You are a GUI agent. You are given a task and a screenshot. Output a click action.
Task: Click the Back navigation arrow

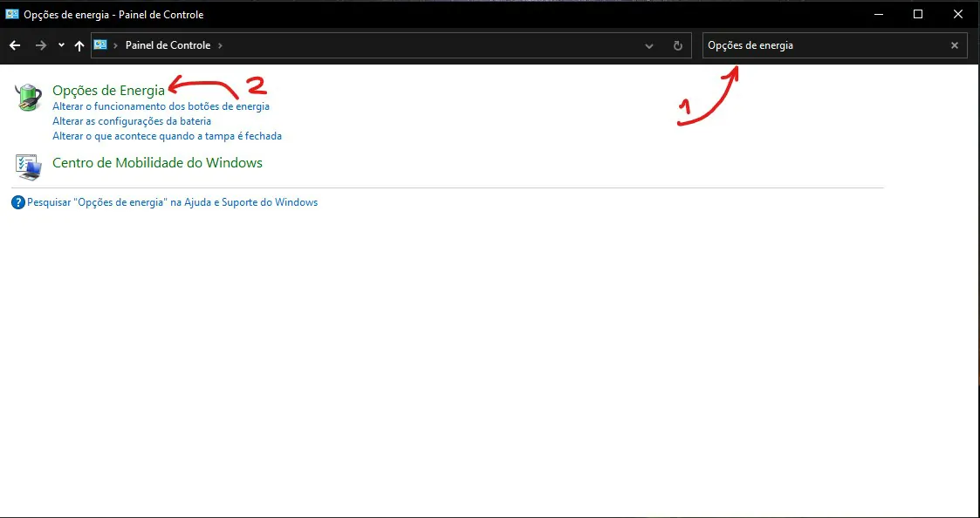coord(15,45)
